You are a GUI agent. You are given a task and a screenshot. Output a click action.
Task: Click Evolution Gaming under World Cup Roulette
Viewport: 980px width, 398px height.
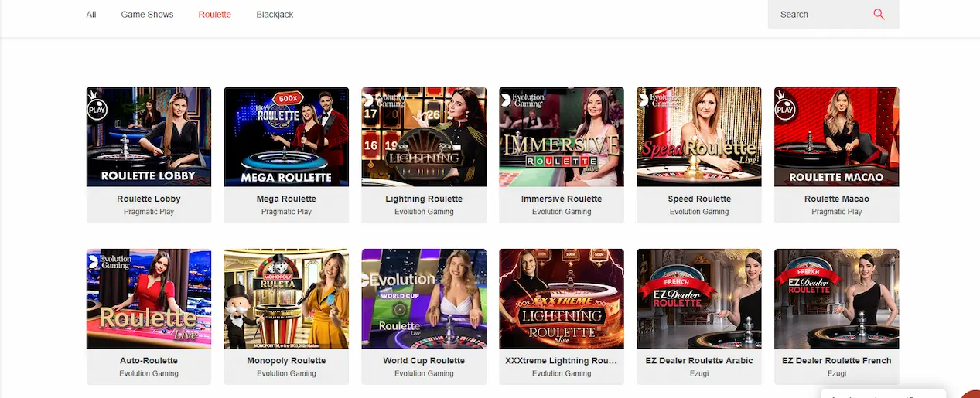coord(424,373)
